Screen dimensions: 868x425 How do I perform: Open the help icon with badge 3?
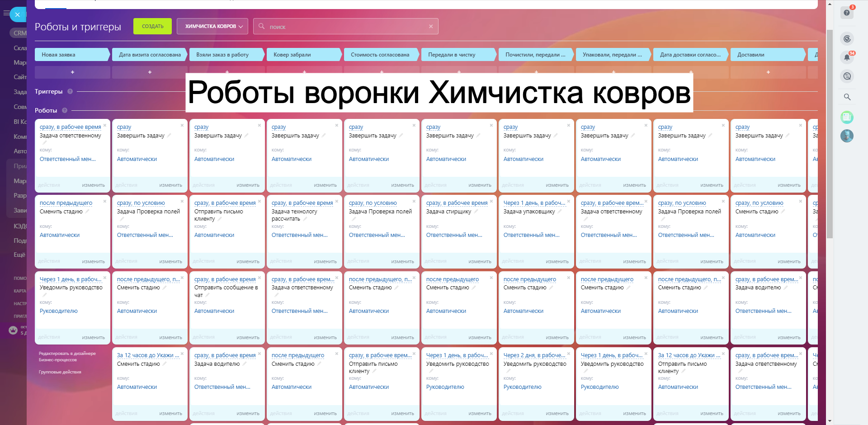(847, 13)
